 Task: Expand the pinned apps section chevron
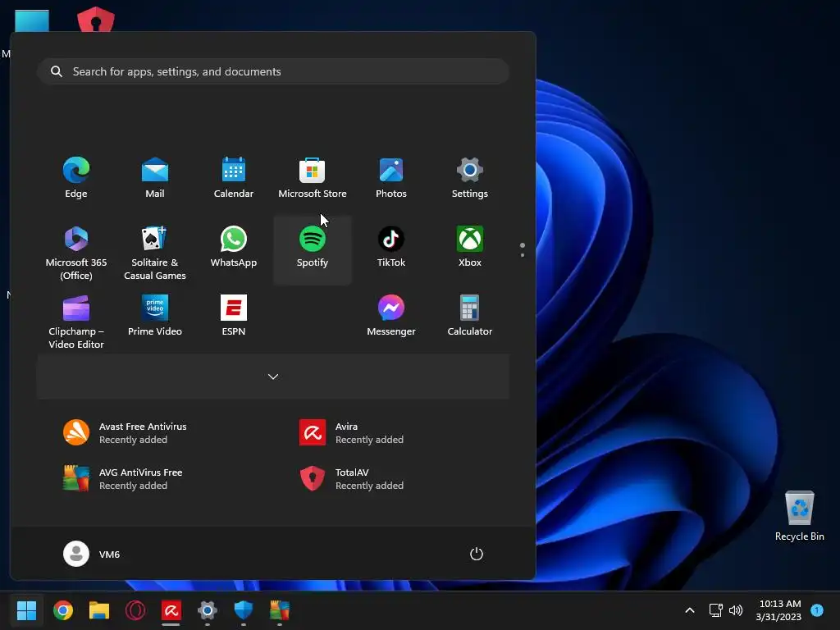pyautogui.click(x=272, y=377)
